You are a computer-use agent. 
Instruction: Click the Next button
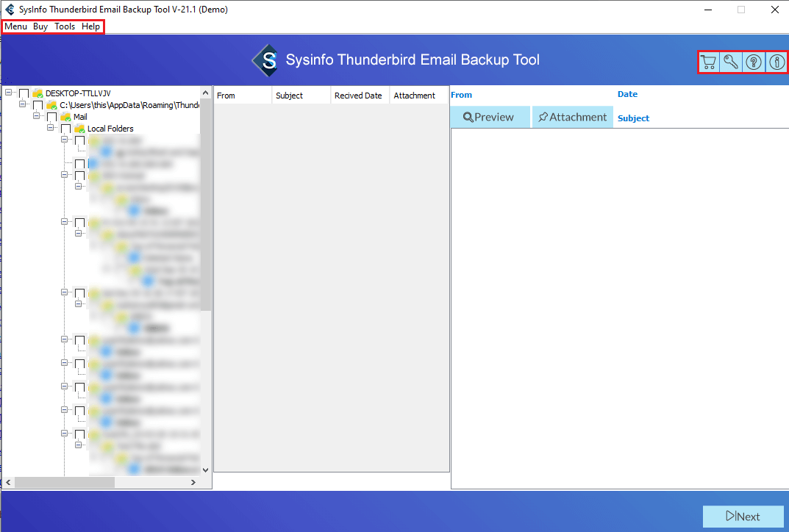[743, 517]
